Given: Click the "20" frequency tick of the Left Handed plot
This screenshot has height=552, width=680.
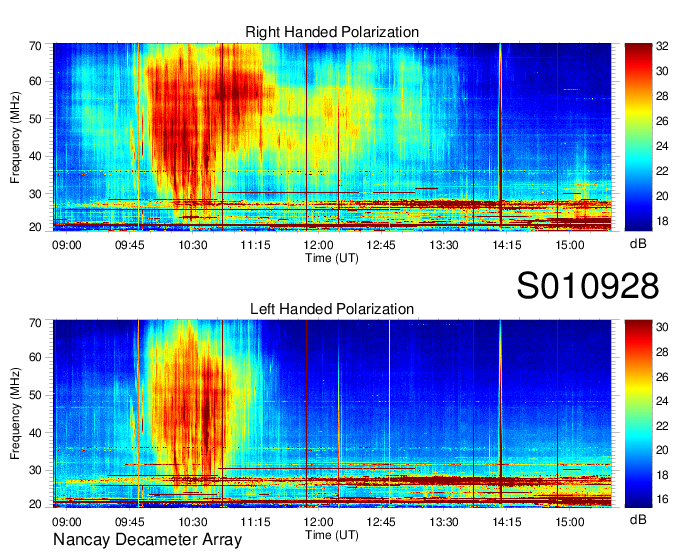Looking at the screenshot, I should point(36,504).
